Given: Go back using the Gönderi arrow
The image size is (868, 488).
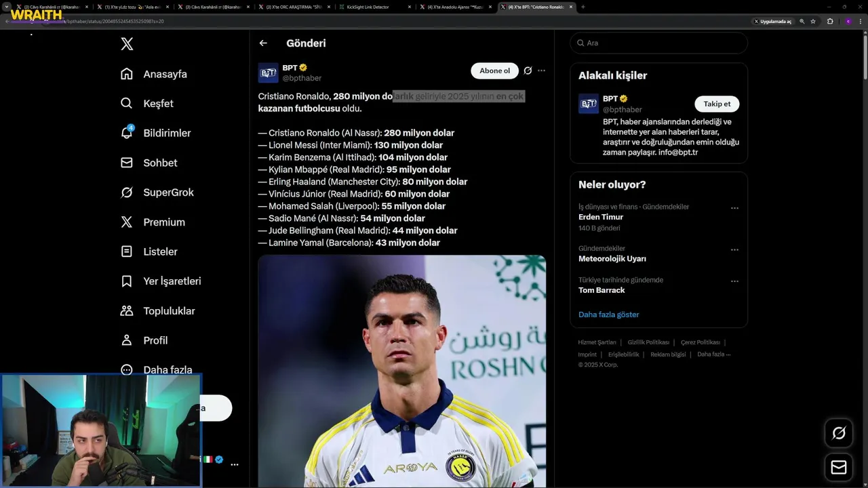Looking at the screenshot, I should point(263,43).
